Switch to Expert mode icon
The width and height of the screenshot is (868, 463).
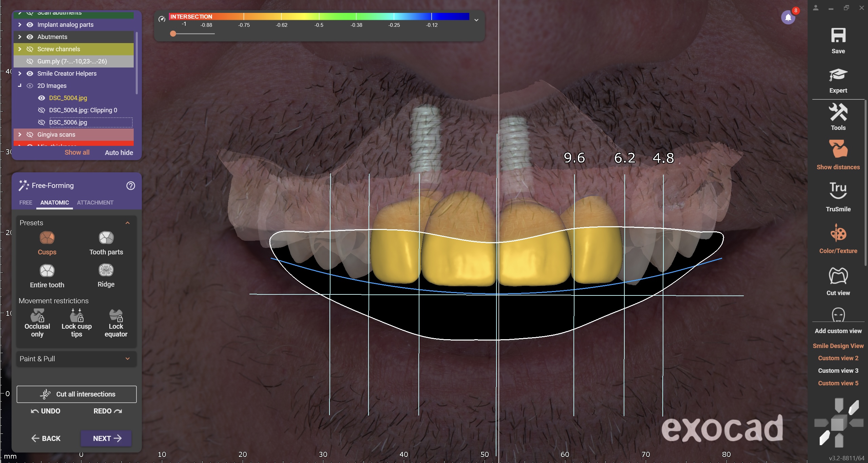click(x=838, y=75)
